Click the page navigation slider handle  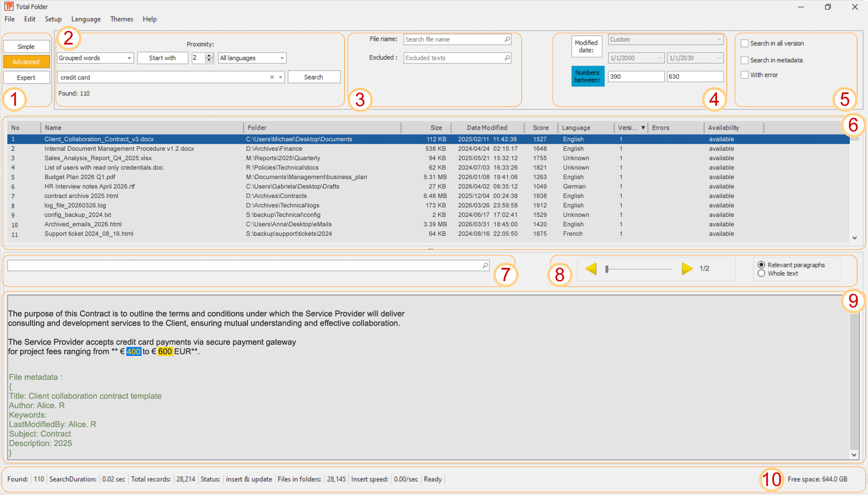(607, 269)
